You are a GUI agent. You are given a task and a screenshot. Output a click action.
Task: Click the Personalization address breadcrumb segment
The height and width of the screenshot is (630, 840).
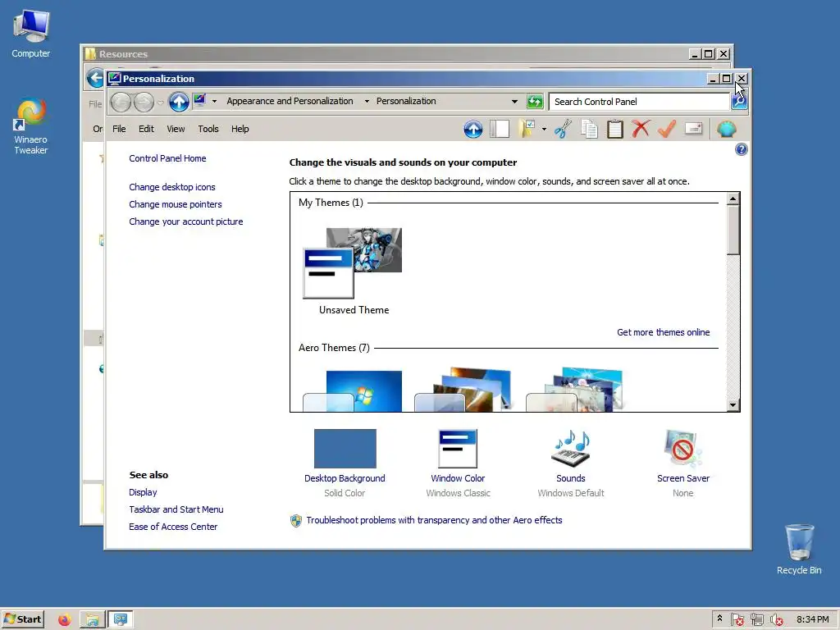(x=406, y=101)
